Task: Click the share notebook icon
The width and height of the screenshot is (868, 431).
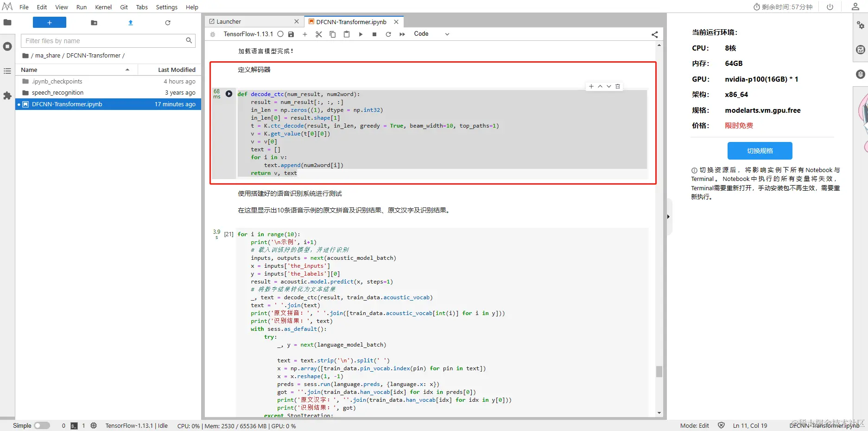Action: point(654,34)
